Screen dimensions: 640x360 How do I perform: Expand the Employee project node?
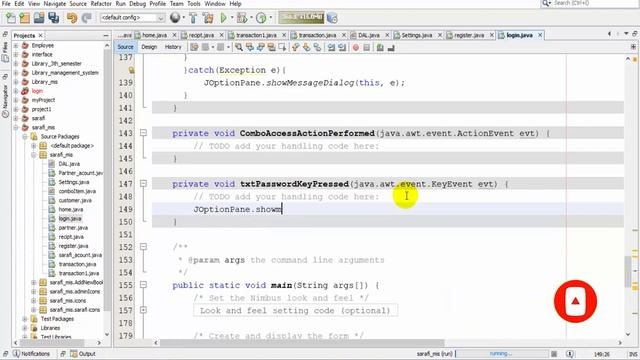pyautogui.click(x=16, y=45)
